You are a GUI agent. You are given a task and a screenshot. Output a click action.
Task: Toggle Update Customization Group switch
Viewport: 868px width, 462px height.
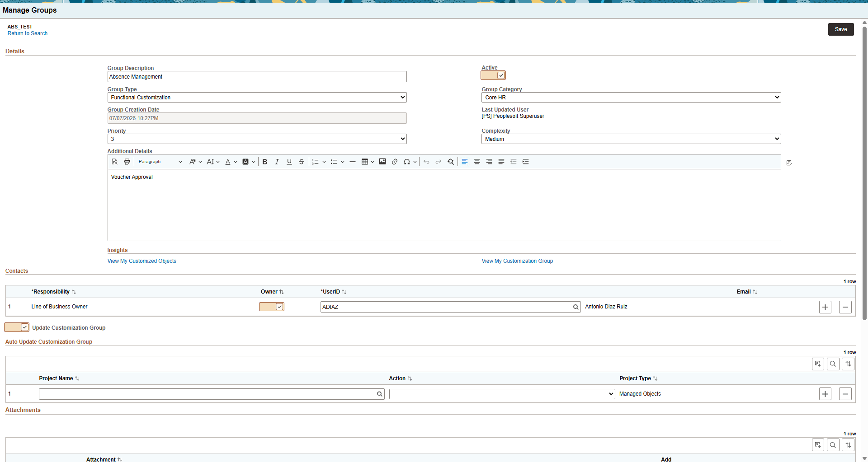click(x=17, y=327)
